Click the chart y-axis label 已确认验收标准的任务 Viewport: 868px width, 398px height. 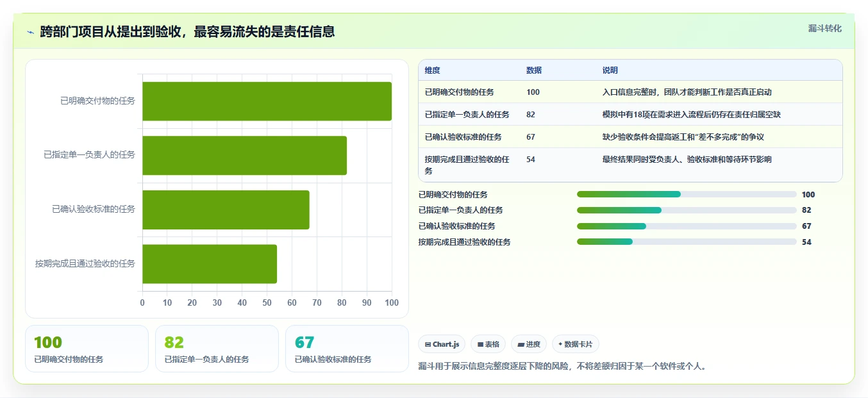click(94, 209)
